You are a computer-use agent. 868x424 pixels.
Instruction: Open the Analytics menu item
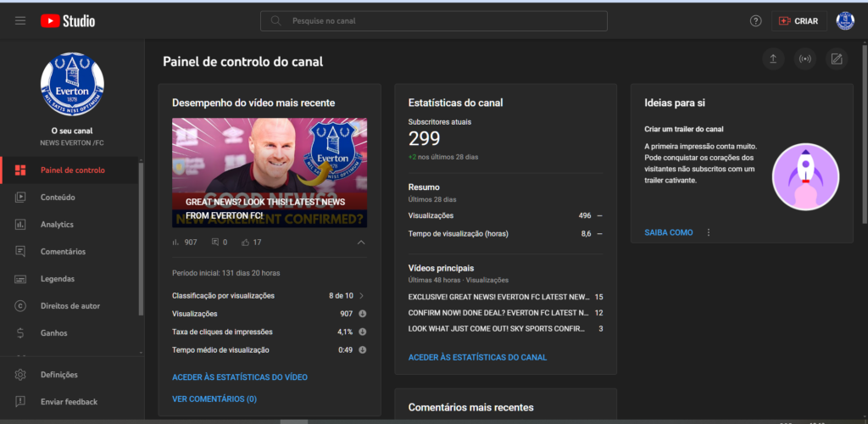coord(70,224)
